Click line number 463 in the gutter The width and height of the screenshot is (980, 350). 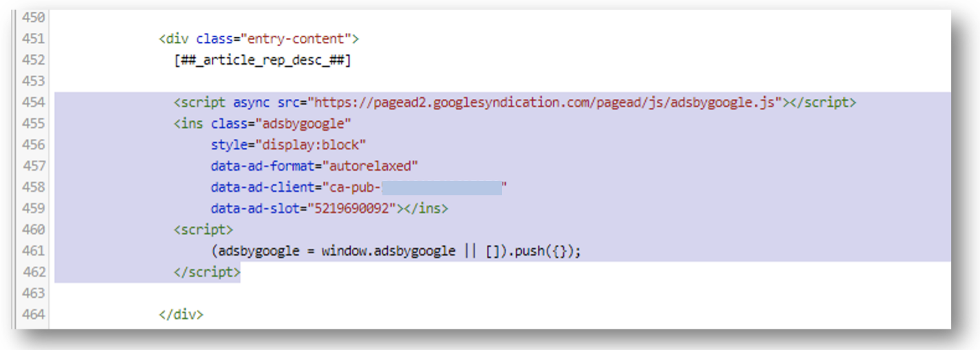(33, 294)
